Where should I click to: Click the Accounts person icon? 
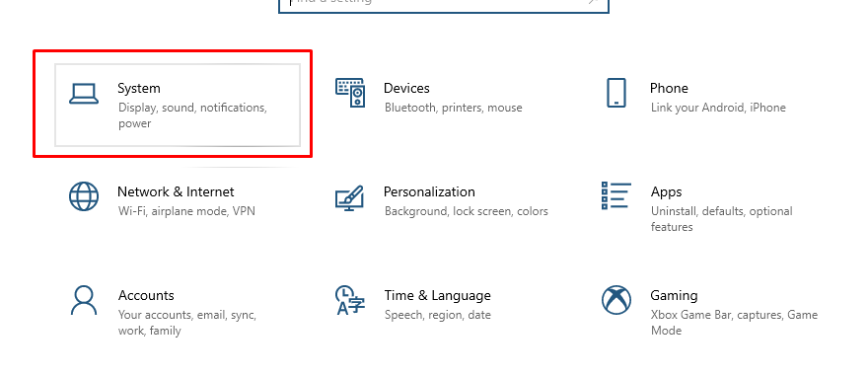[x=84, y=300]
